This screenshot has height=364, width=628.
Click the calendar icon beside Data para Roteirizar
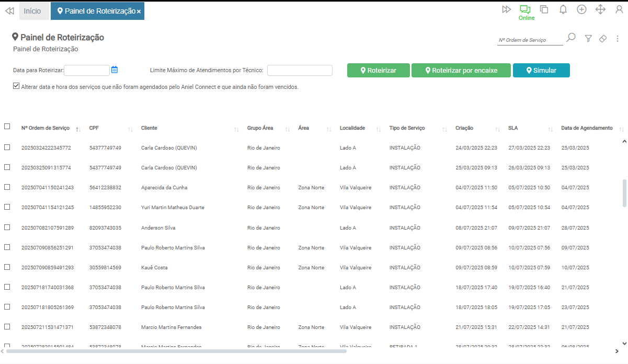[115, 70]
